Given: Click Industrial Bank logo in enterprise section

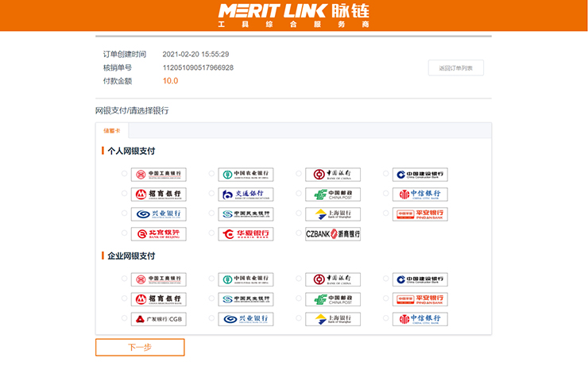Looking at the screenshot, I should tap(246, 319).
